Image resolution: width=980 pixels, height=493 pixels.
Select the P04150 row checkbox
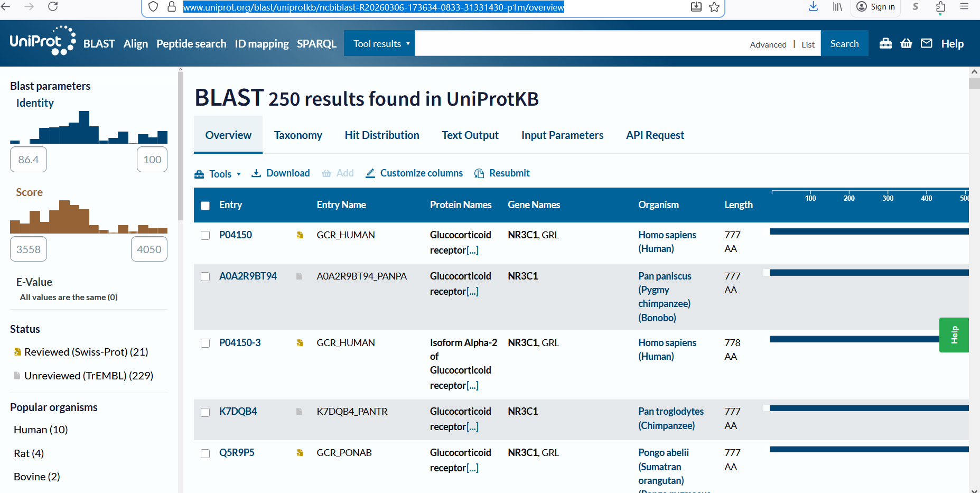click(206, 236)
